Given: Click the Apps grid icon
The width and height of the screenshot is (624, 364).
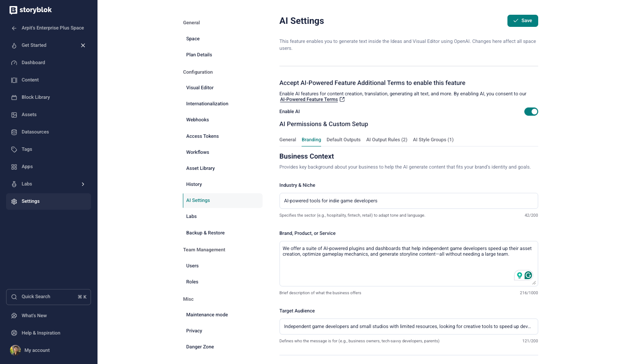Looking at the screenshot, I should tap(14, 167).
